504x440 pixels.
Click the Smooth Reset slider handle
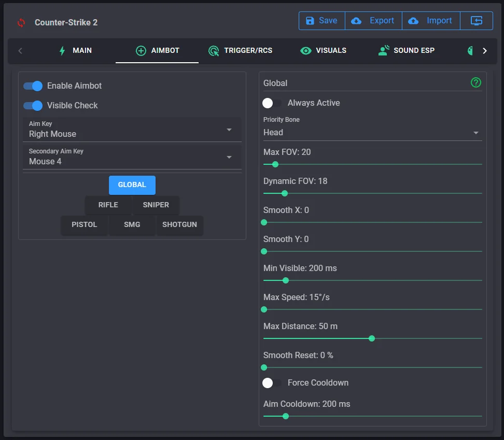264,367
